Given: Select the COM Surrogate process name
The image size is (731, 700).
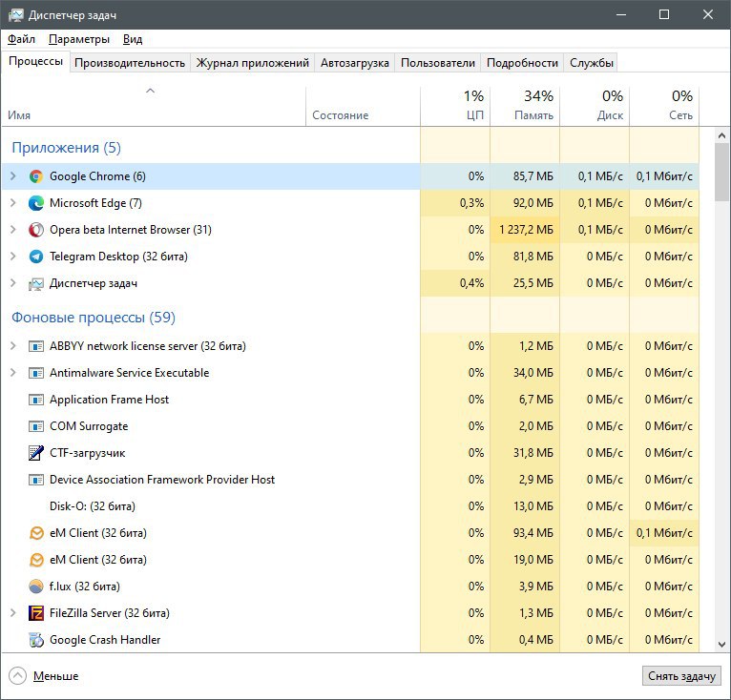Looking at the screenshot, I should coord(89,426).
